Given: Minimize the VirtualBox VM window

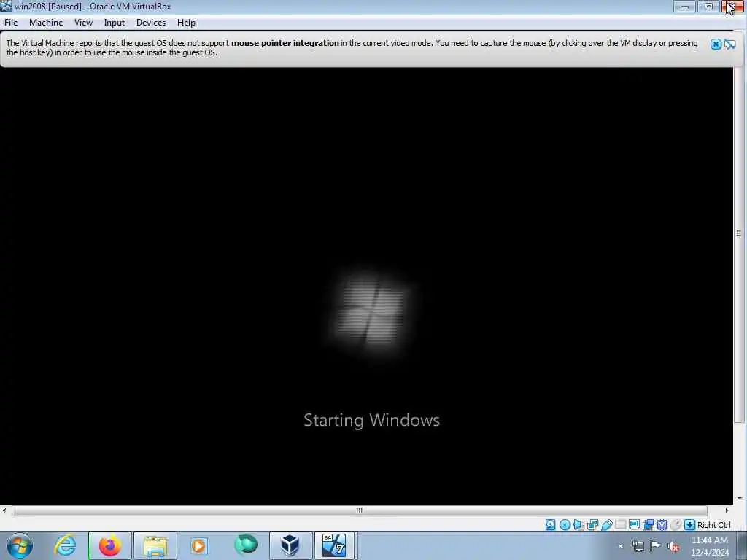Looking at the screenshot, I should pyautogui.click(x=684, y=6).
